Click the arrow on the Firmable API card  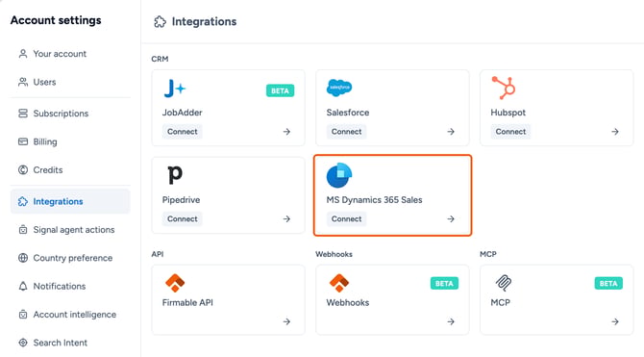point(286,321)
